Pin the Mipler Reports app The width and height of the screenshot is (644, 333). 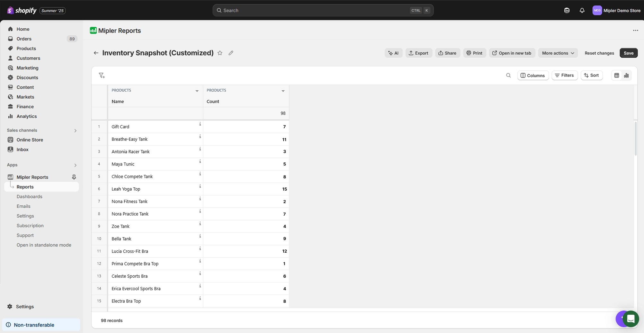(x=74, y=177)
